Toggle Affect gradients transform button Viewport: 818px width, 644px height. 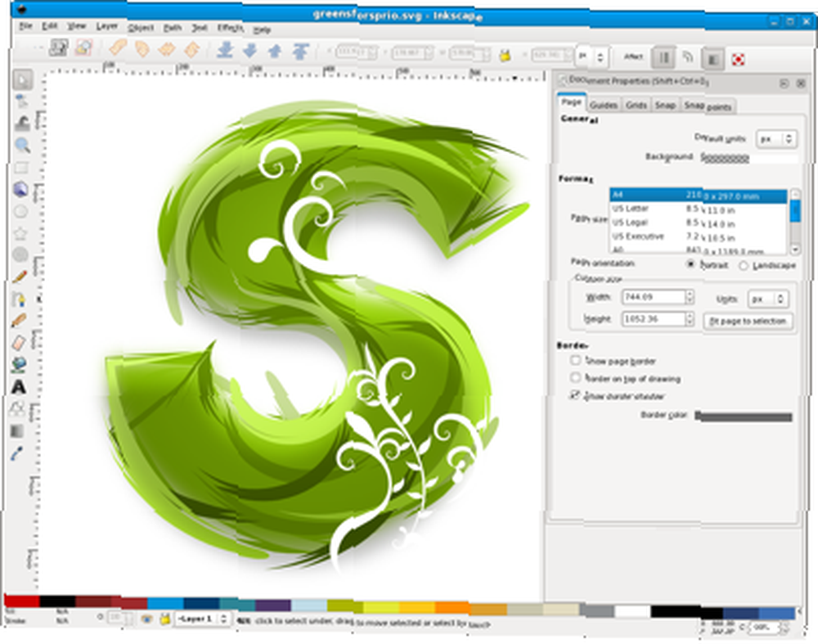(712, 59)
